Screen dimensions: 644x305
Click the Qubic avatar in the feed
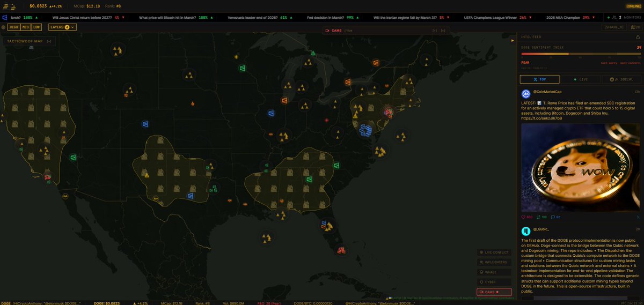(x=526, y=231)
